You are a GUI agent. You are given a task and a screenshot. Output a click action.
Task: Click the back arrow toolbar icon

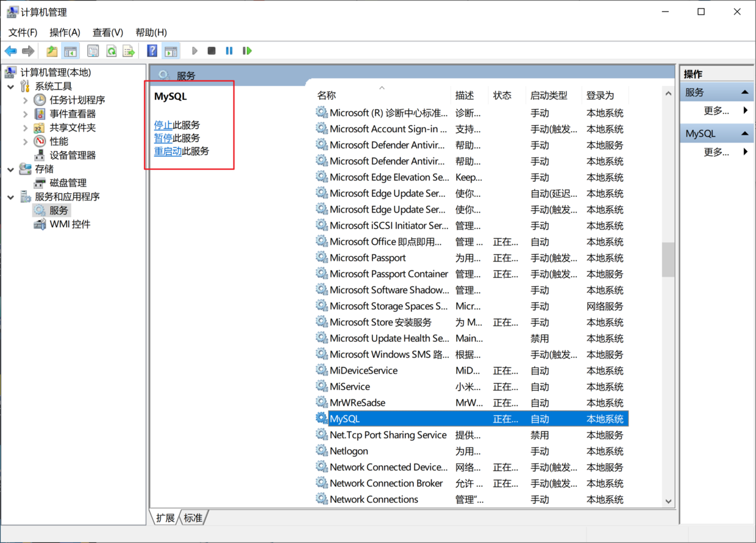tap(10, 51)
